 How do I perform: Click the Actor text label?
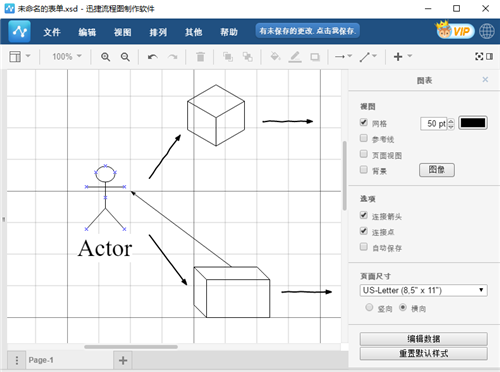coord(105,249)
